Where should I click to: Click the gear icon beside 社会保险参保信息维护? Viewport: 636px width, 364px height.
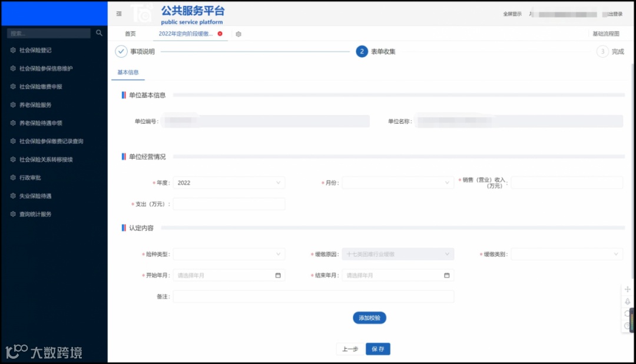pyautogui.click(x=13, y=68)
